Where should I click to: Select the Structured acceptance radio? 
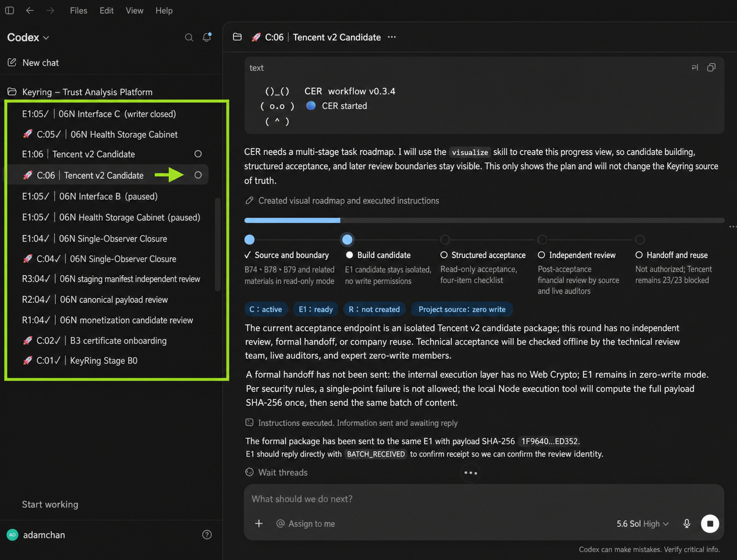(444, 255)
